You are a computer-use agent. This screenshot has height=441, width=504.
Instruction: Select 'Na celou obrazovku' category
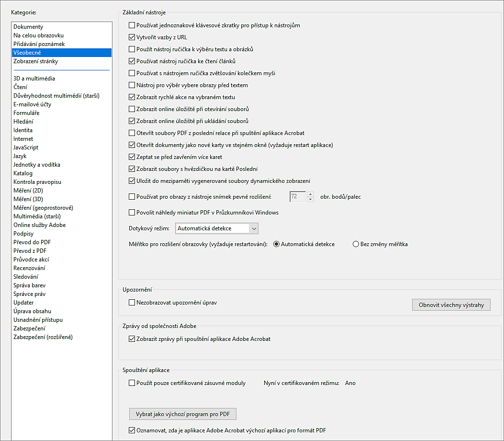tap(62, 35)
